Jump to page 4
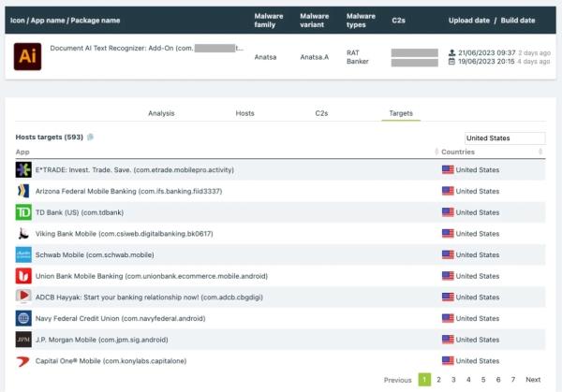The image size is (562, 392). tap(468, 380)
